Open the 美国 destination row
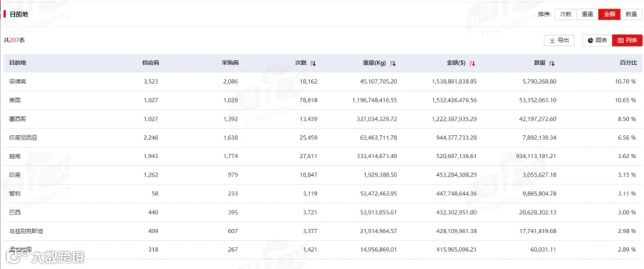 (322, 100)
